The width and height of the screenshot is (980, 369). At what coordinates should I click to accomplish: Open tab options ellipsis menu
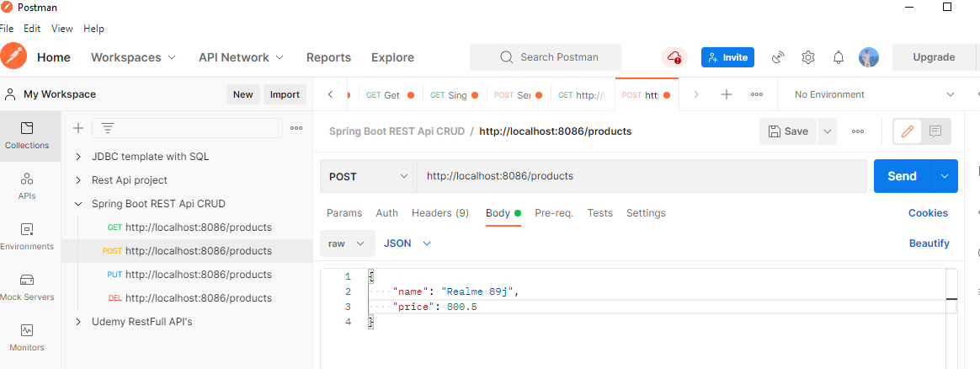click(756, 94)
